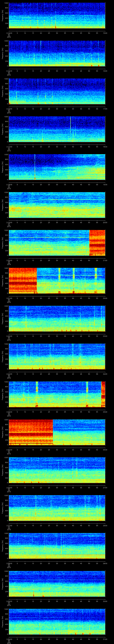Click the 2:20:00 start time label
The width and height of the screenshot is (114, 644).
point(9,260)
